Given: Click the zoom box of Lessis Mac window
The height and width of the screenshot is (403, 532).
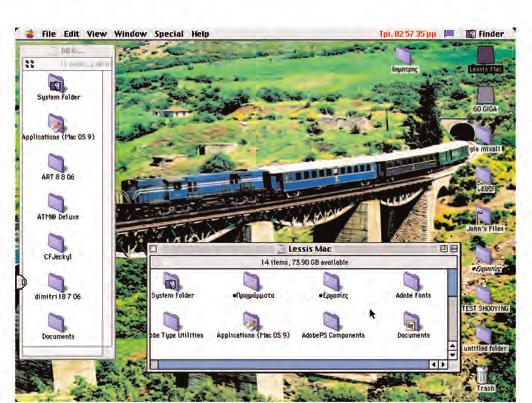Looking at the screenshot, I should [x=443, y=249].
